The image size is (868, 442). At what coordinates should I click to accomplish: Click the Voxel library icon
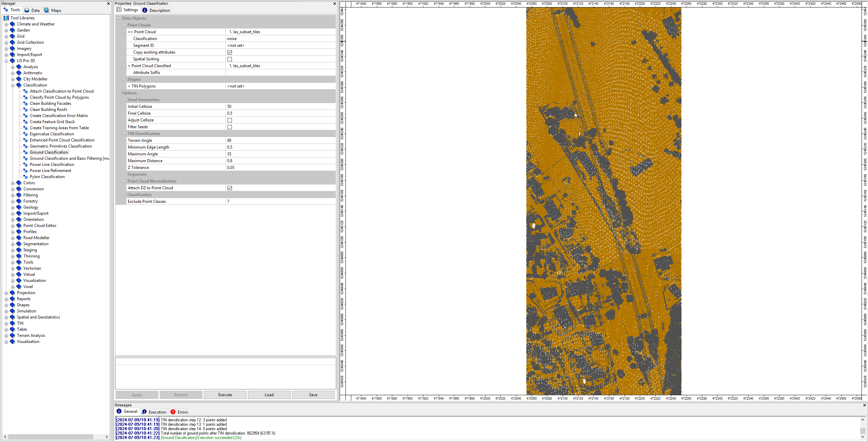[x=19, y=287]
